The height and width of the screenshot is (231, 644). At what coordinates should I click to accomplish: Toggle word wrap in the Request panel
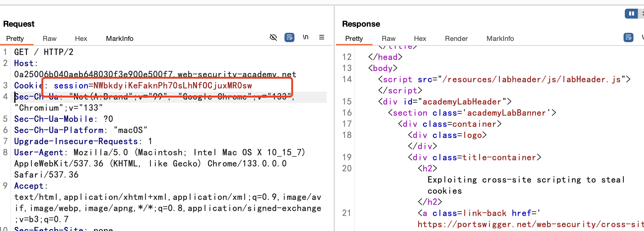click(x=289, y=37)
